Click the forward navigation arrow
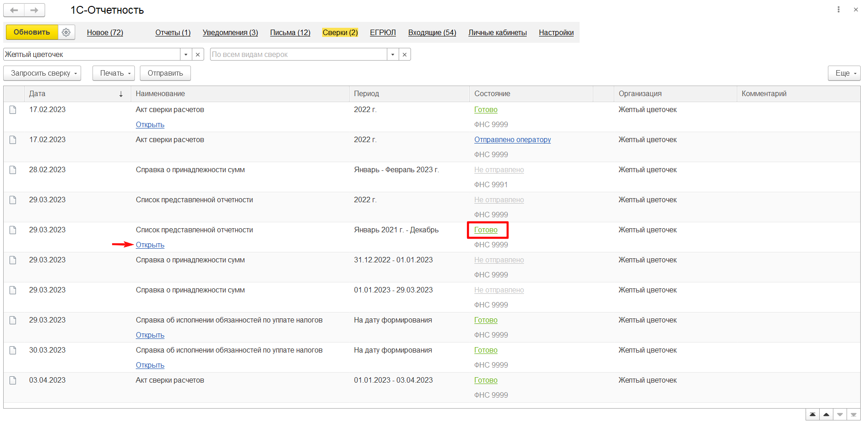The height and width of the screenshot is (425, 868). 35,10
